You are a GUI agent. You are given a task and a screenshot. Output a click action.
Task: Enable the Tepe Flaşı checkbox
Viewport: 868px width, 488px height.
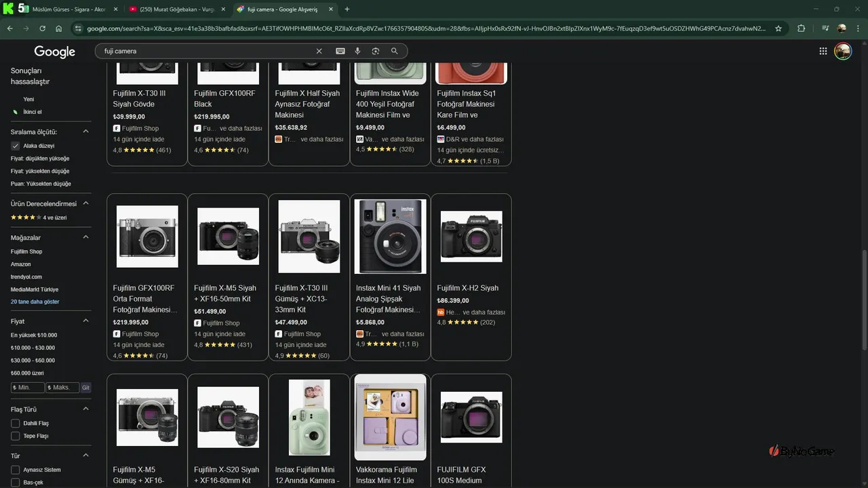coord(15,436)
